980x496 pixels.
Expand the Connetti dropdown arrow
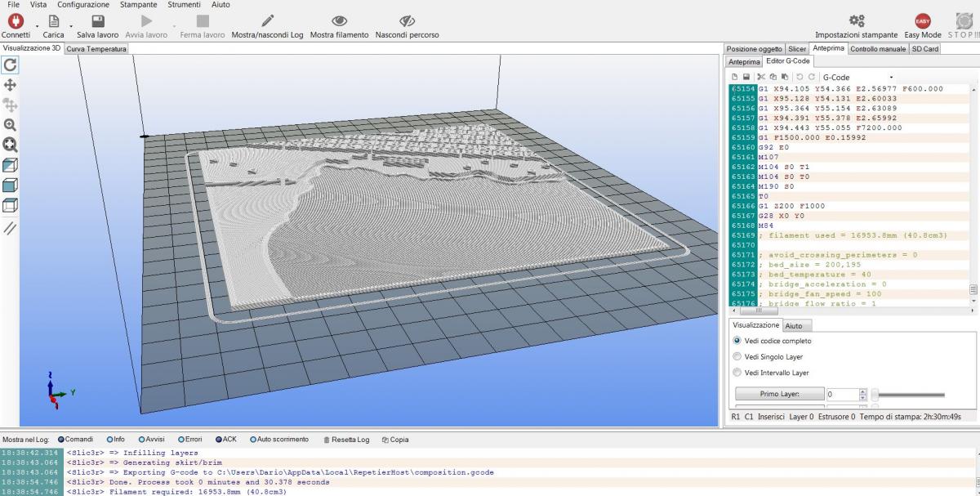[37, 25]
